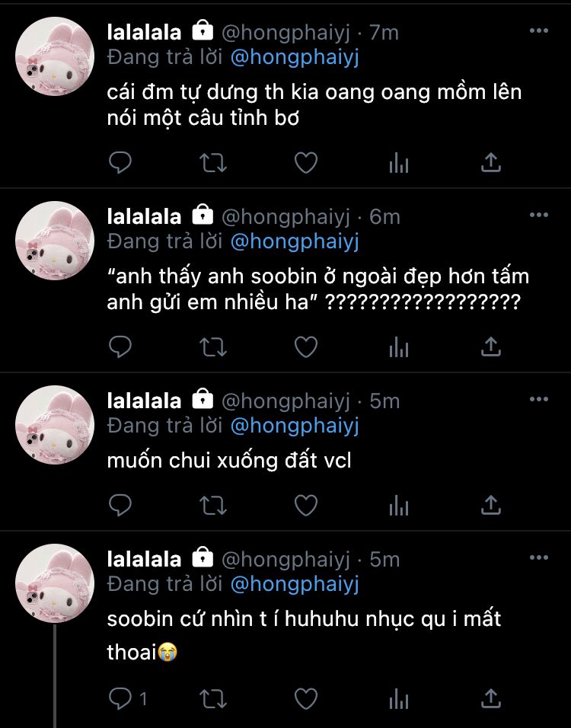This screenshot has width=571, height=728.
Task: Open more options menu on the 6m tweet
Action: point(538,215)
